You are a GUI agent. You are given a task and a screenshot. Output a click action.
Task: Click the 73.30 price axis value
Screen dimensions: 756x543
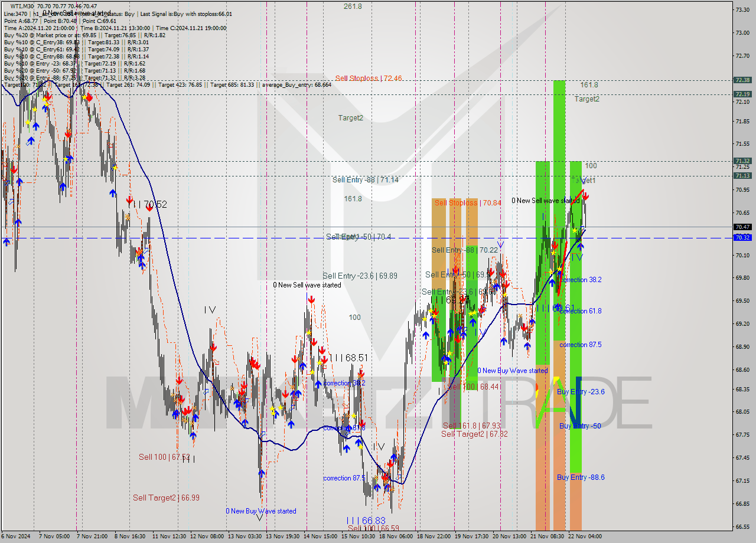pyautogui.click(x=742, y=9)
